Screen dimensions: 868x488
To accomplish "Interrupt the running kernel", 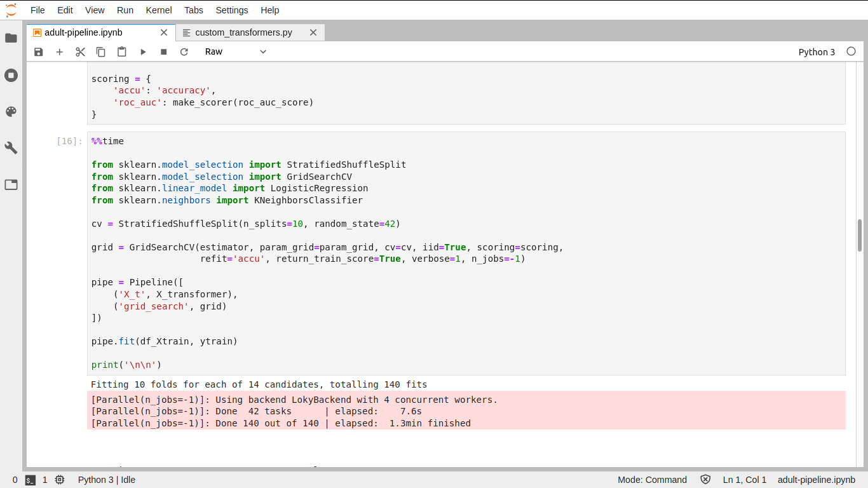I will (163, 51).
